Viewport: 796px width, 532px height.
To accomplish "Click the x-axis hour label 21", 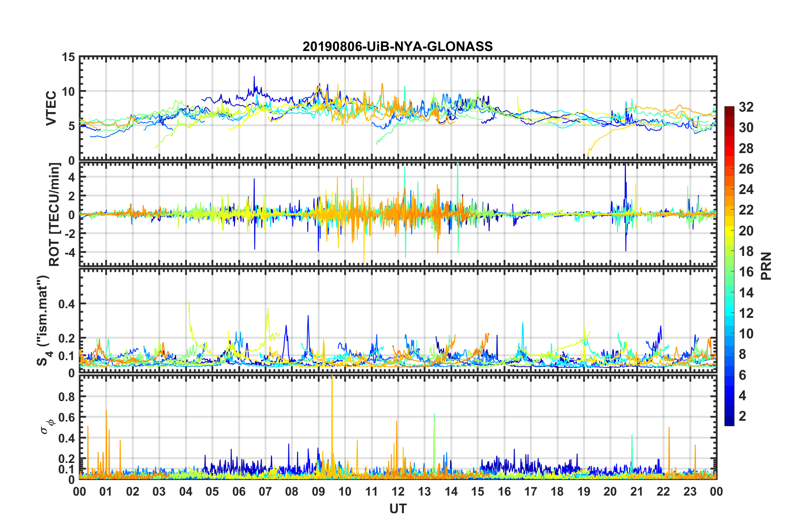I will point(637,491).
